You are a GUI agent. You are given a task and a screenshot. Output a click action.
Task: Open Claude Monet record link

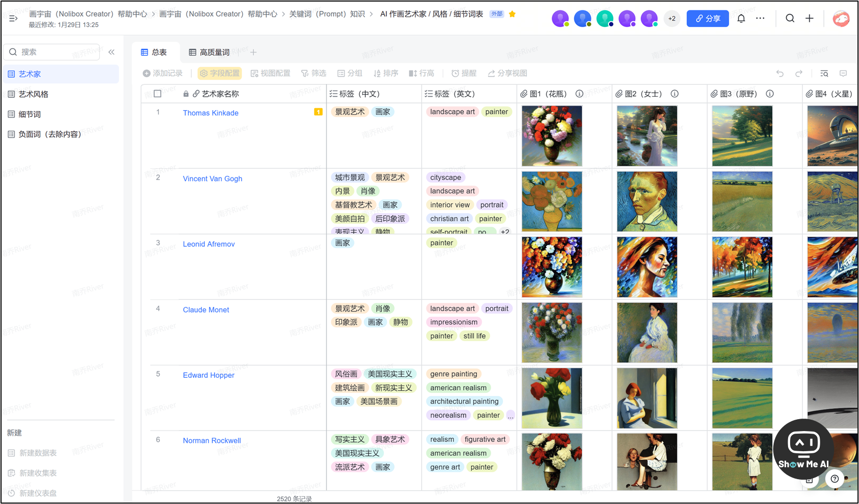[x=206, y=310]
